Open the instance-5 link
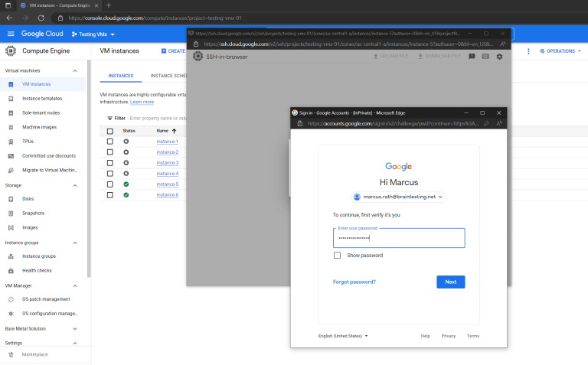The height and width of the screenshot is (365, 588). coord(167,184)
